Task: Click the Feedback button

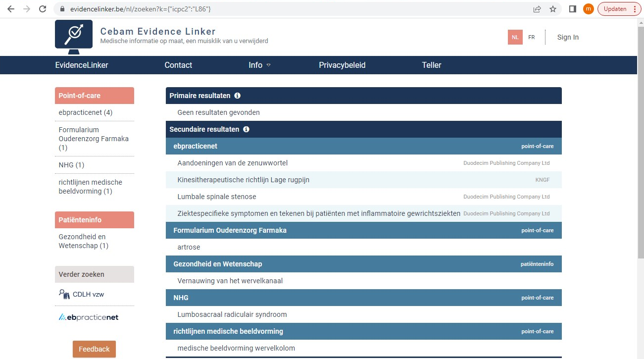Action: [x=94, y=349]
